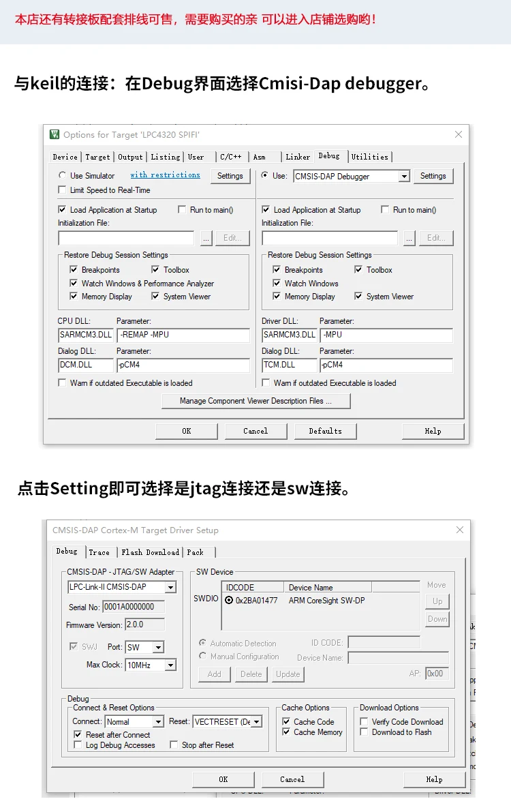511x812 pixels.
Task: Enable Limit Speed to Real-Time
Action: [x=62, y=190]
